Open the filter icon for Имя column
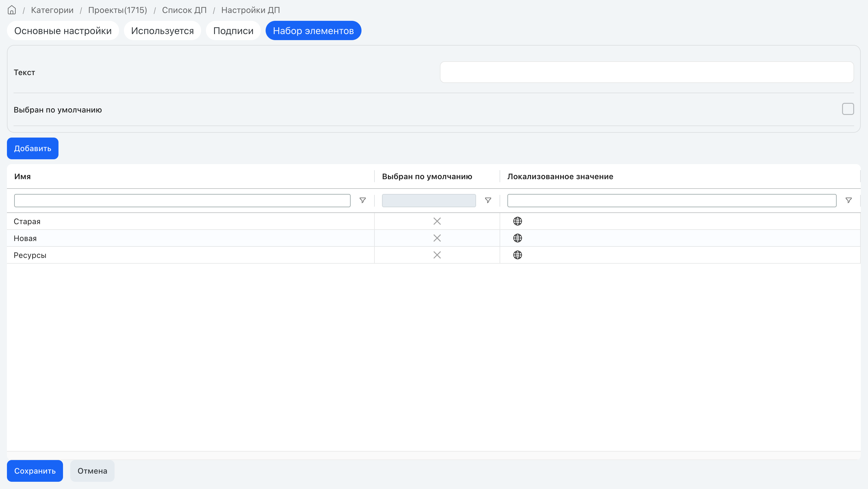Viewport: 868px width, 489px height. 363,200
